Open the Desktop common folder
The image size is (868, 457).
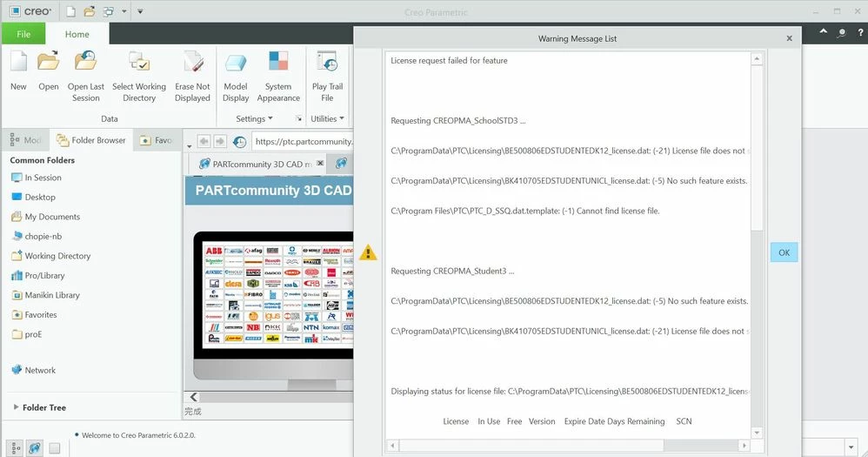pos(34,198)
